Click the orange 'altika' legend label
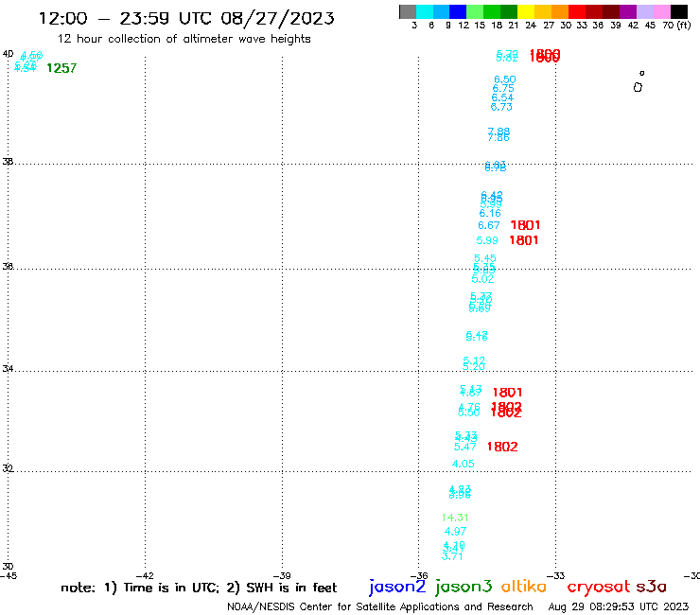The image size is (700, 615). [x=524, y=586]
